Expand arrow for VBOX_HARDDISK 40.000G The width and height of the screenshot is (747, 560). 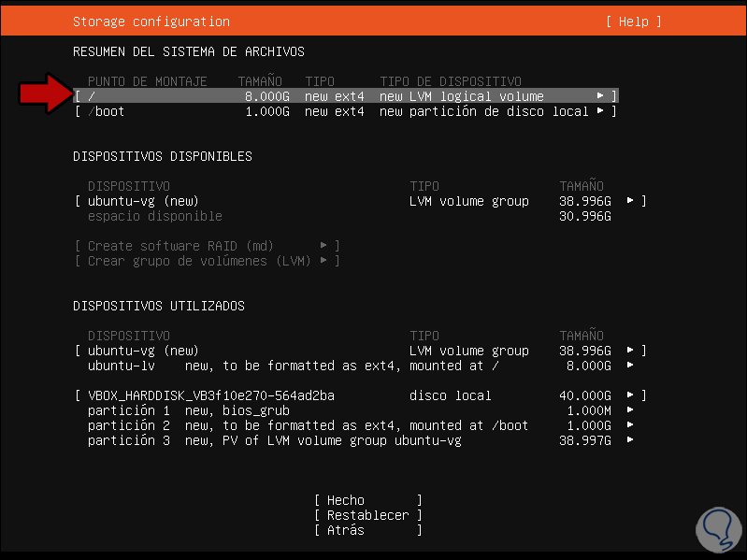(x=630, y=395)
